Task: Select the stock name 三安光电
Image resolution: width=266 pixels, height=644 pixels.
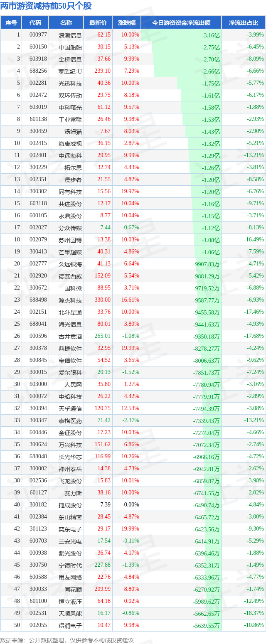Action: (70, 541)
